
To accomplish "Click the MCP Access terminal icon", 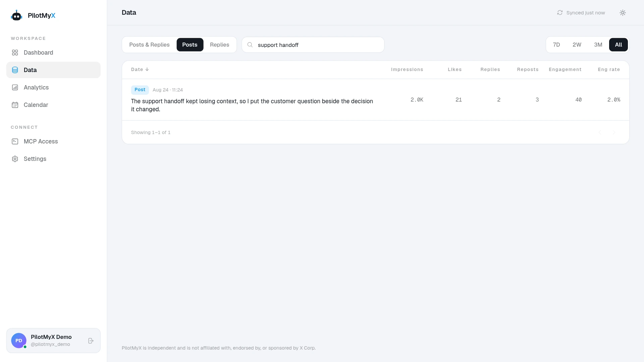I will click(15, 141).
